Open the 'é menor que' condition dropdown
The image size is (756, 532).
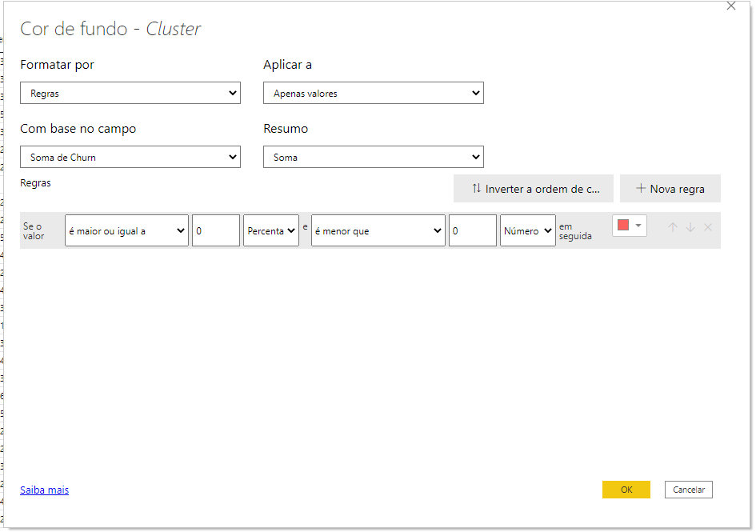coord(378,230)
